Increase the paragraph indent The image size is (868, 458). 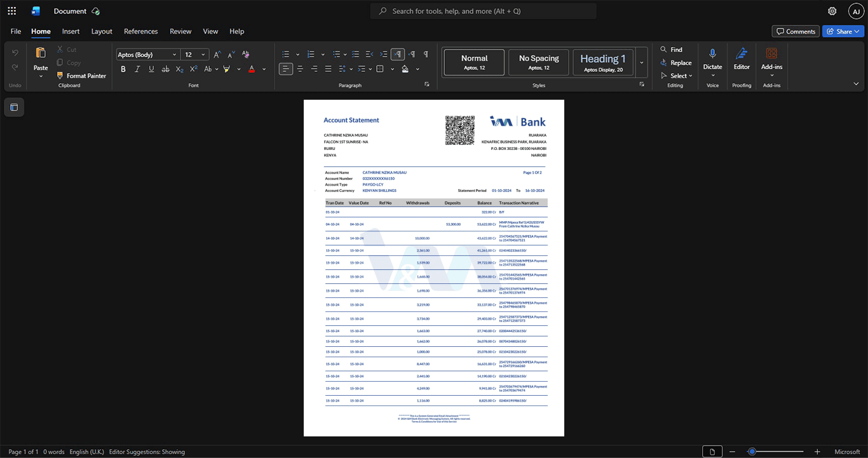pos(384,55)
